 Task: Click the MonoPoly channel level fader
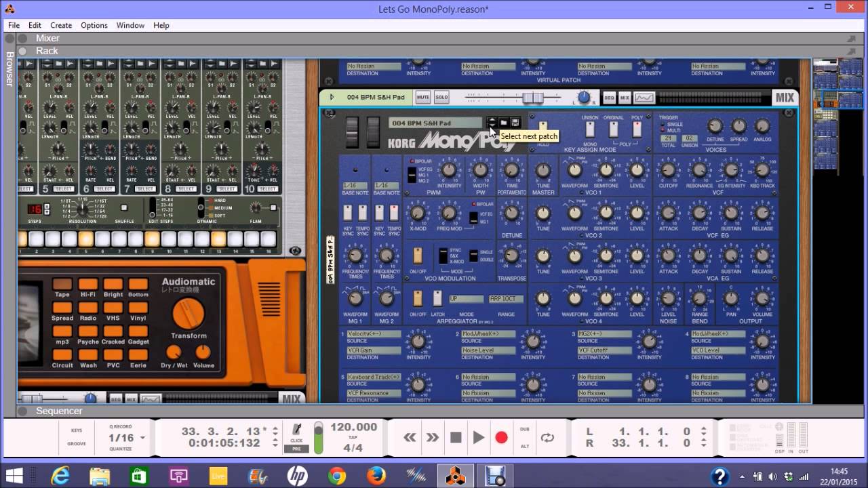[x=533, y=98]
